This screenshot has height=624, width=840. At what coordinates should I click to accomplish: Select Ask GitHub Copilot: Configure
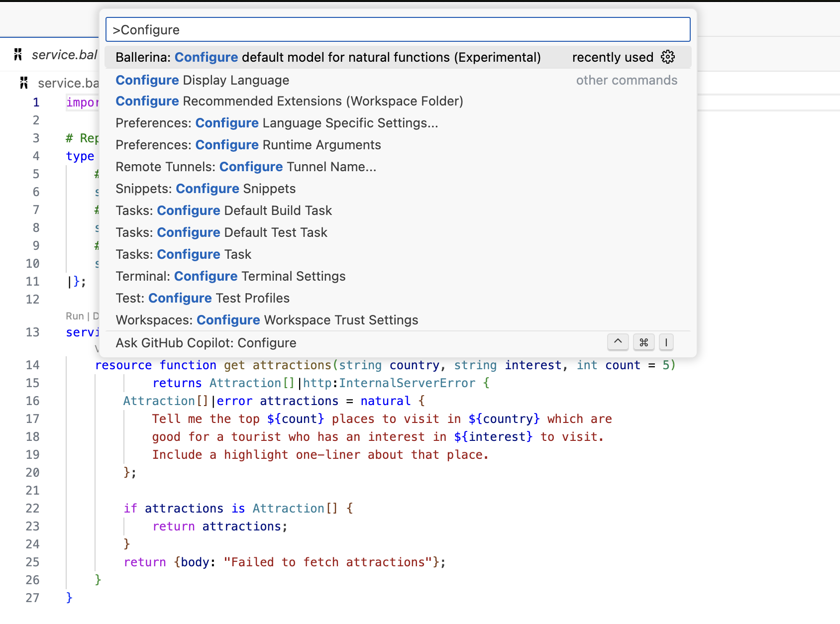[x=398, y=343]
